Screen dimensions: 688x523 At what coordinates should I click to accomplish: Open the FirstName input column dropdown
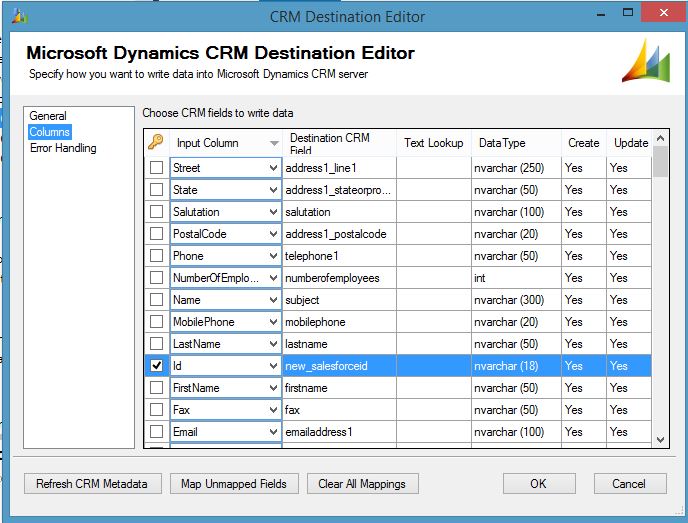click(273, 388)
